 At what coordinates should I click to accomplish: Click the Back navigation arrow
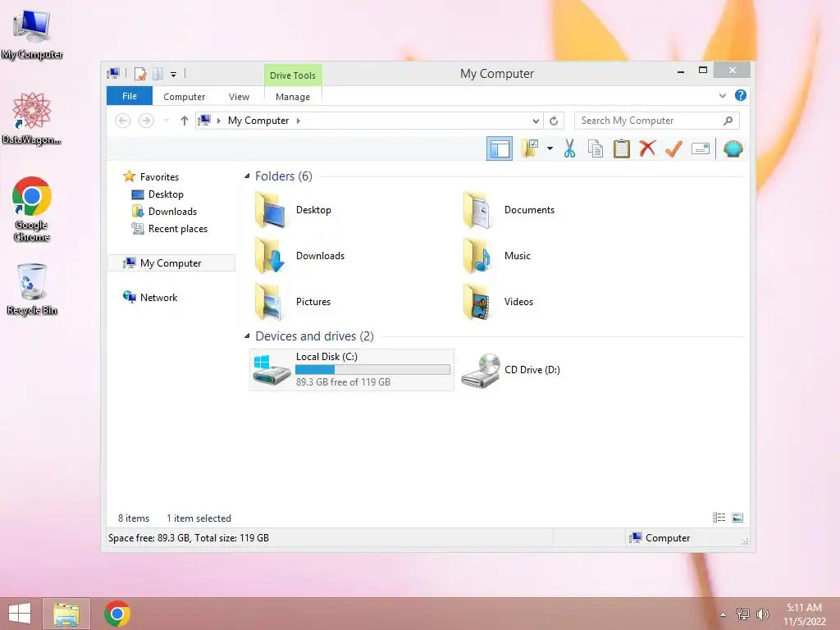[123, 121]
